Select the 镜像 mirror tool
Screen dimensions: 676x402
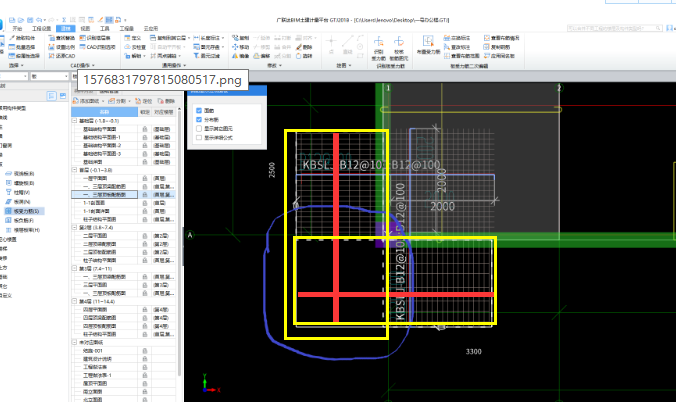pos(241,56)
